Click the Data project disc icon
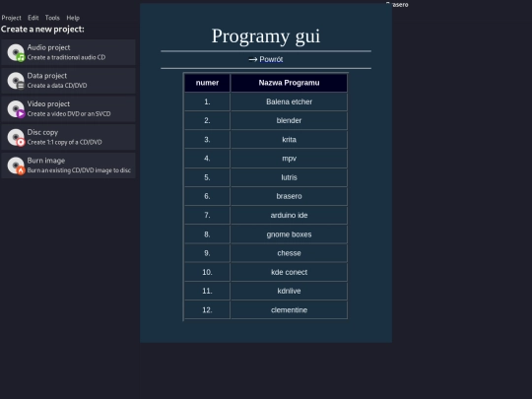The width and height of the screenshot is (532, 399). (x=16, y=81)
